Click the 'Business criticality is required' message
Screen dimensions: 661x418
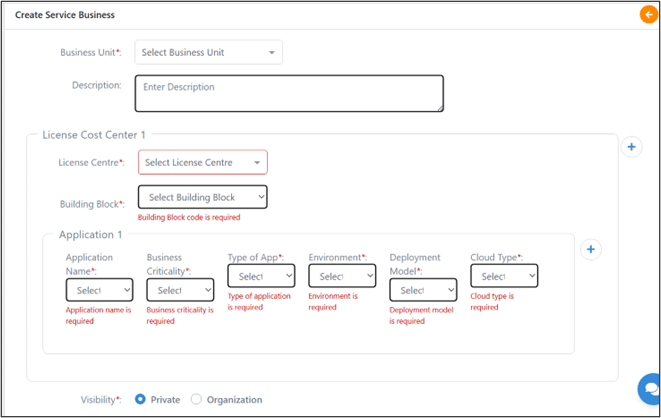[180, 315]
